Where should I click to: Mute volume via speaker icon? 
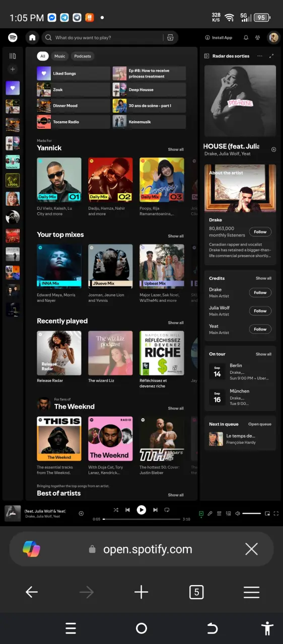238,513
